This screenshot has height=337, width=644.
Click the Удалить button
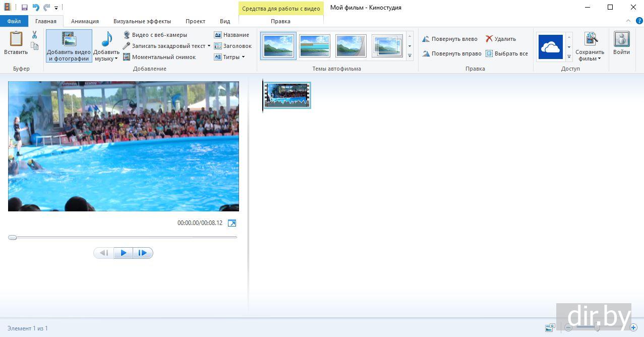[501, 39]
